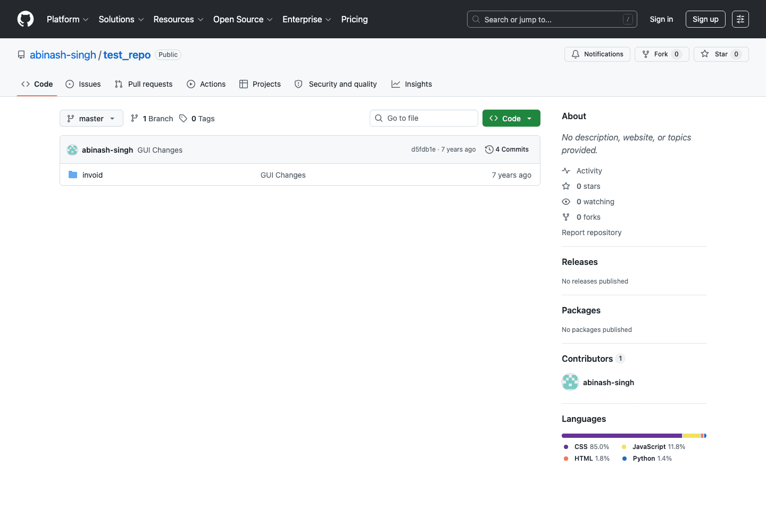The image size is (766, 532).
Task: Click the branch icon next to 1 Branch
Action: [135, 118]
